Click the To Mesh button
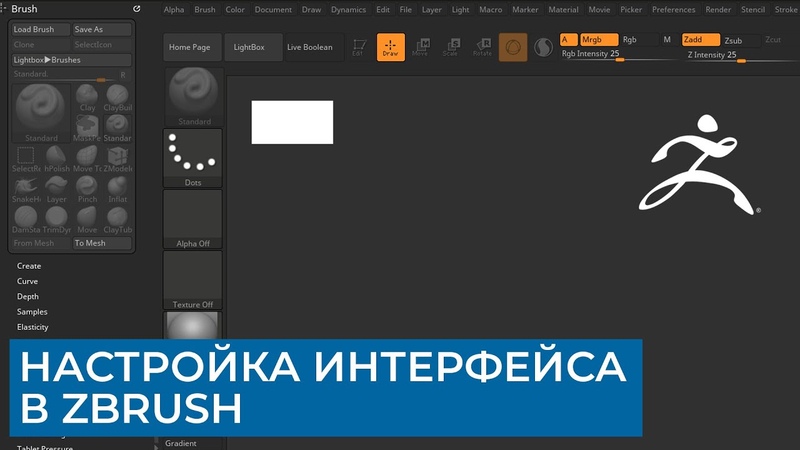This screenshot has height=450, width=800. [102, 243]
